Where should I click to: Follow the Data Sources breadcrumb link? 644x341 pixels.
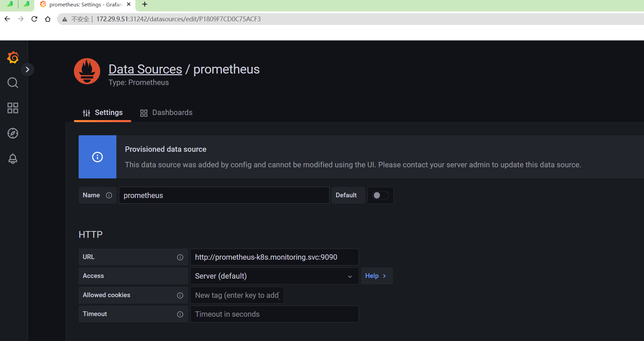click(x=145, y=69)
